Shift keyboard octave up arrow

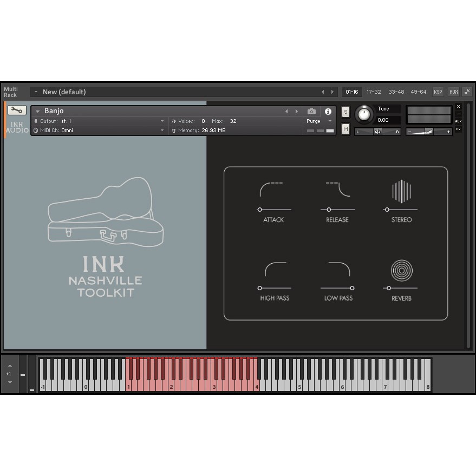[x=10, y=366]
